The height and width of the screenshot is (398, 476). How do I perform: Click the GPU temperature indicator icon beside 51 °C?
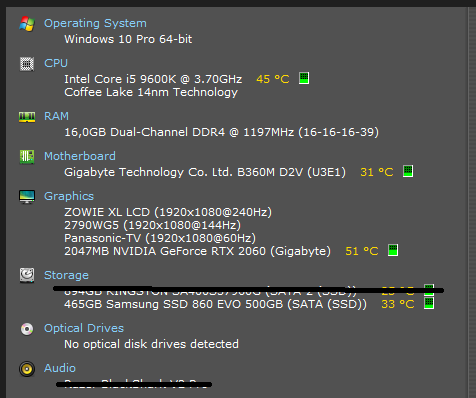coord(393,250)
